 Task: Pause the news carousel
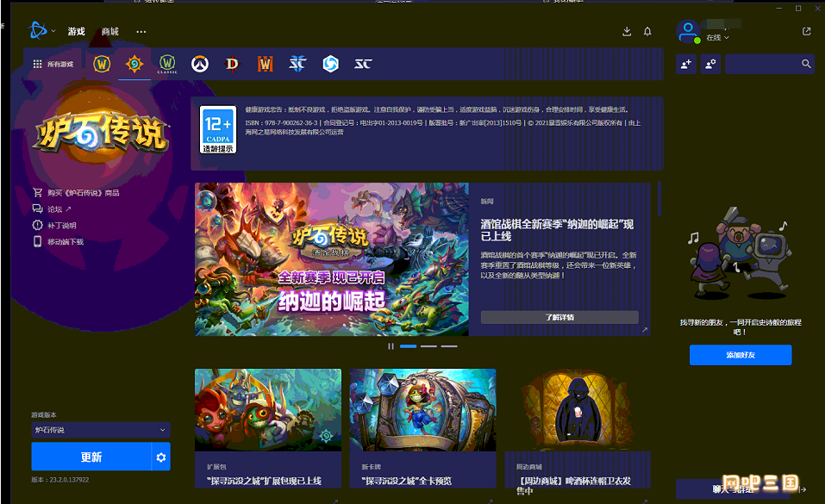[x=391, y=346]
